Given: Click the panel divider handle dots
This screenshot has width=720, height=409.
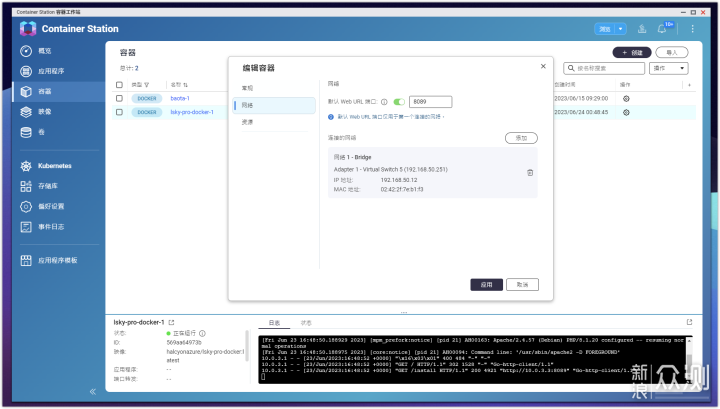Looking at the screenshot, I should click(404, 313).
